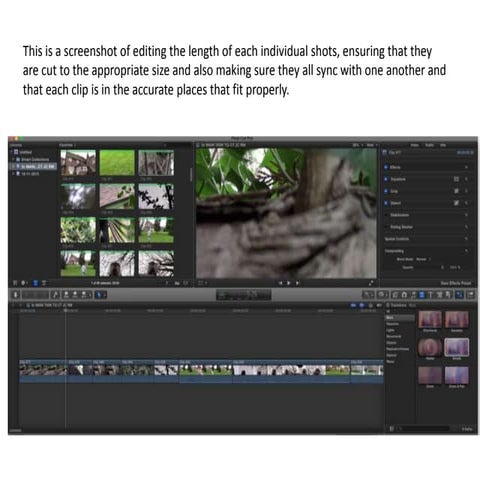The width and height of the screenshot is (480, 480).
Task: Toggle the Inspector panel button
Action: 460,295
